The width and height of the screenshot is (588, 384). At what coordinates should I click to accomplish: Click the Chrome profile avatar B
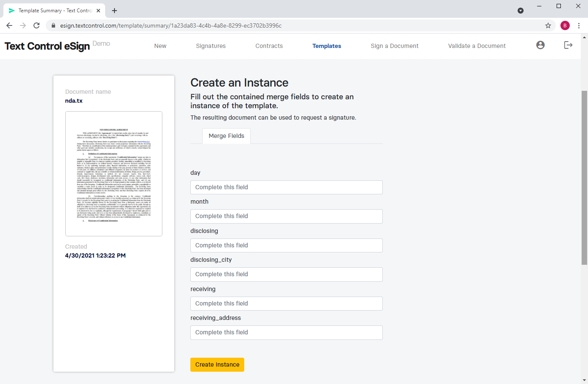565,25
